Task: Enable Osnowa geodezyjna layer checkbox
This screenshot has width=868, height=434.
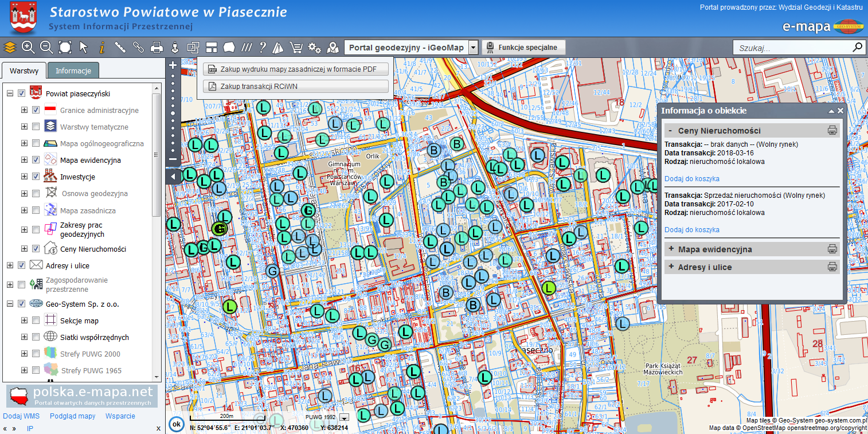Action: pos(36,193)
